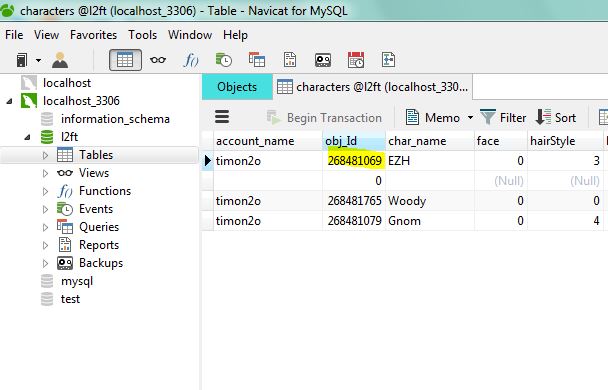Click the obj_Id column header
This screenshot has width=608, height=390.
tap(354, 141)
